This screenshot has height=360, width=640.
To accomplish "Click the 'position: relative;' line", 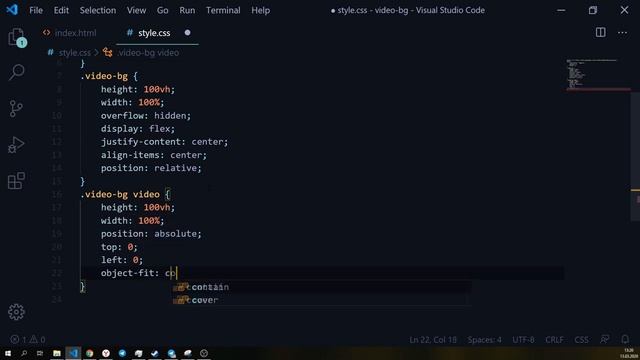I will point(151,168).
